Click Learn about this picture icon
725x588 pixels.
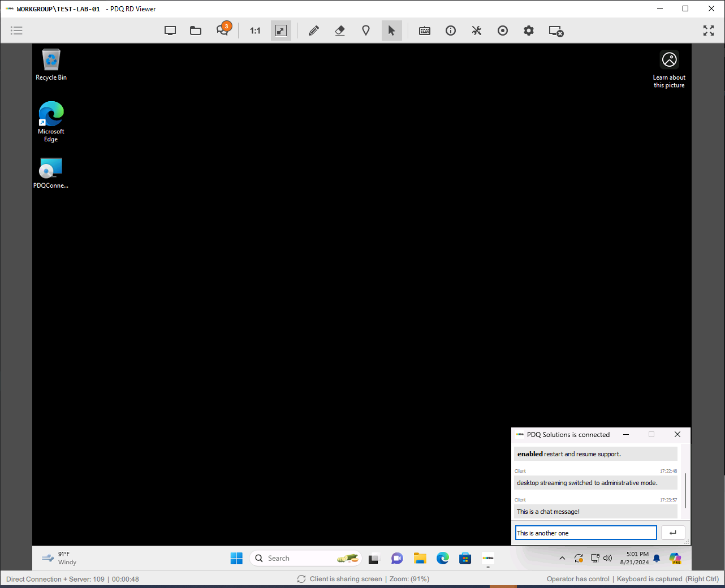point(670,68)
